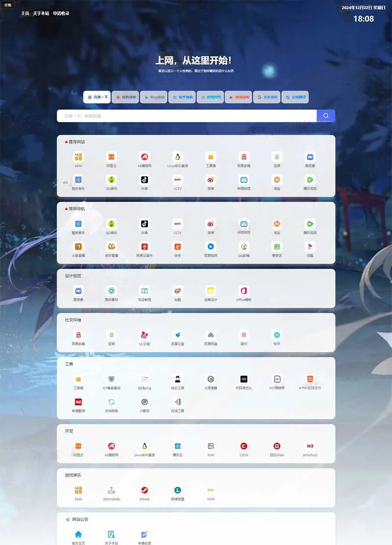Switch to the 知乎搜索 tab
Viewport: 392px width, 545px height.
(182, 97)
